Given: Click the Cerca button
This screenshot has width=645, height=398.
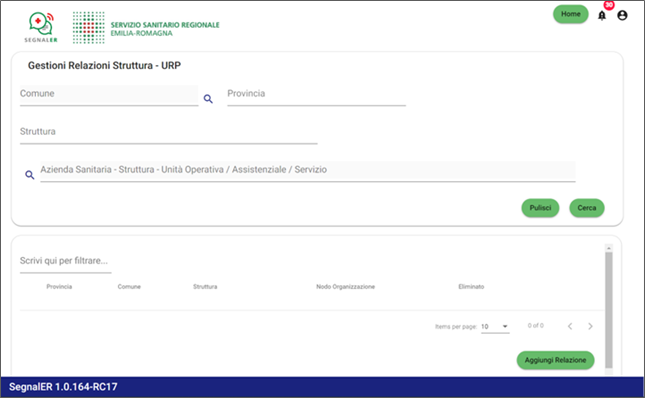Looking at the screenshot, I should [x=587, y=208].
